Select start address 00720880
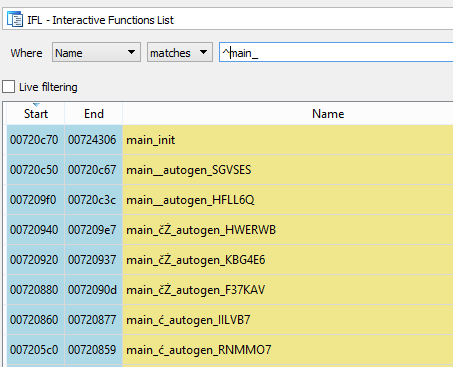Image resolution: width=453 pixels, height=367 pixels. point(36,290)
